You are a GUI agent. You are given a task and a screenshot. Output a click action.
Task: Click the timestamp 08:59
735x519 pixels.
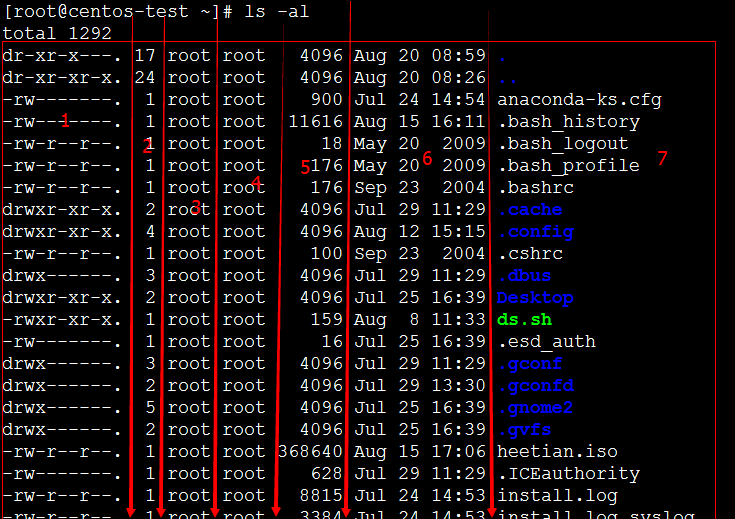point(459,56)
